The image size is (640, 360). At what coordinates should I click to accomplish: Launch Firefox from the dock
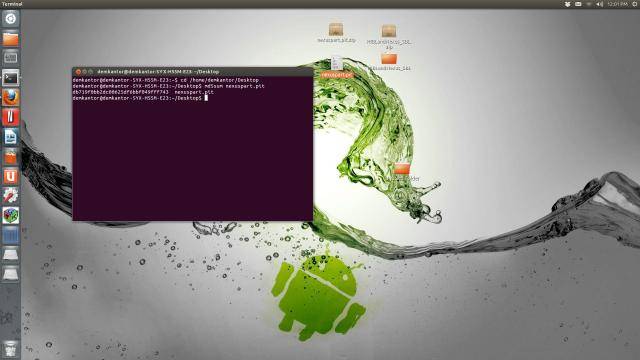10,98
